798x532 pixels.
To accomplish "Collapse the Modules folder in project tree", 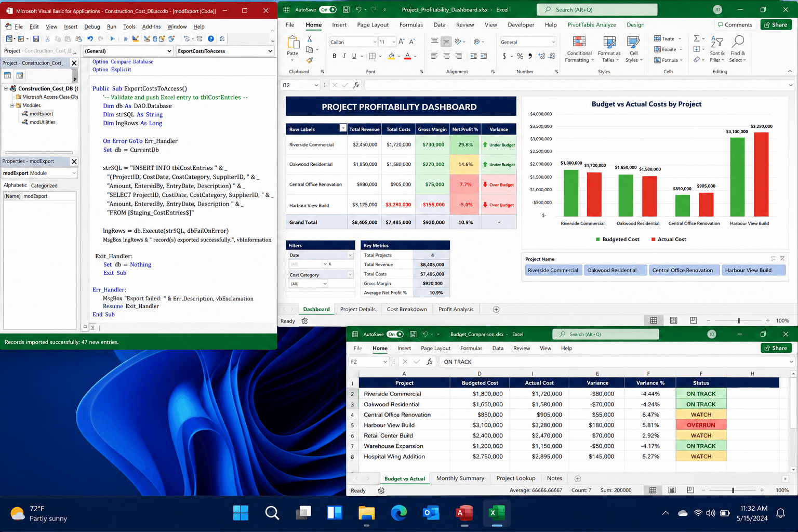I will point(12,105).
